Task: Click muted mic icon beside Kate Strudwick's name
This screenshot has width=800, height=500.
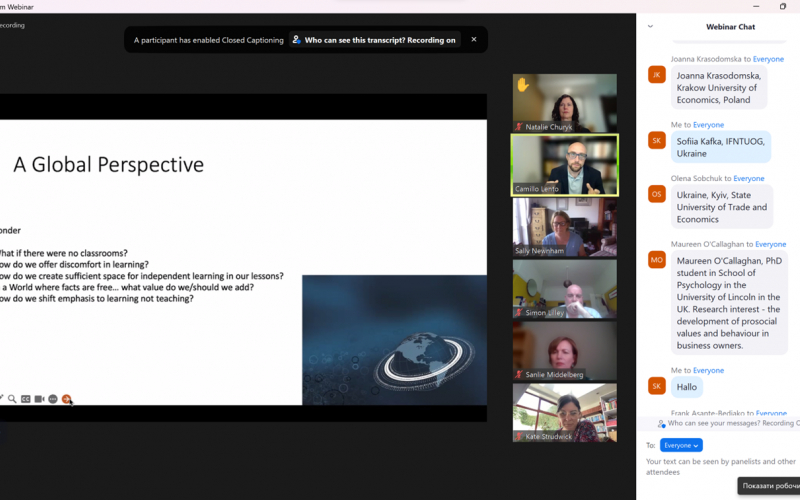Action: (x=519, y=436)
